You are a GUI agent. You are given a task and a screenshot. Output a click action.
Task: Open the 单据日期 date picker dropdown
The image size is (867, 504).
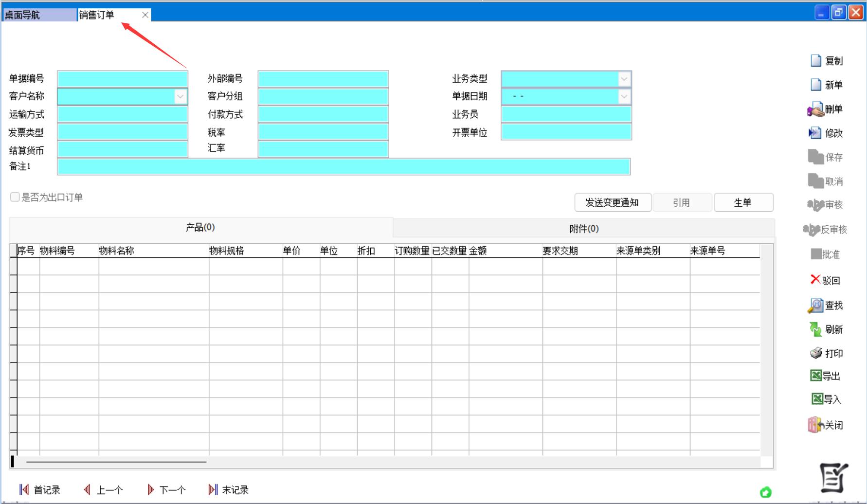point(624,96)
